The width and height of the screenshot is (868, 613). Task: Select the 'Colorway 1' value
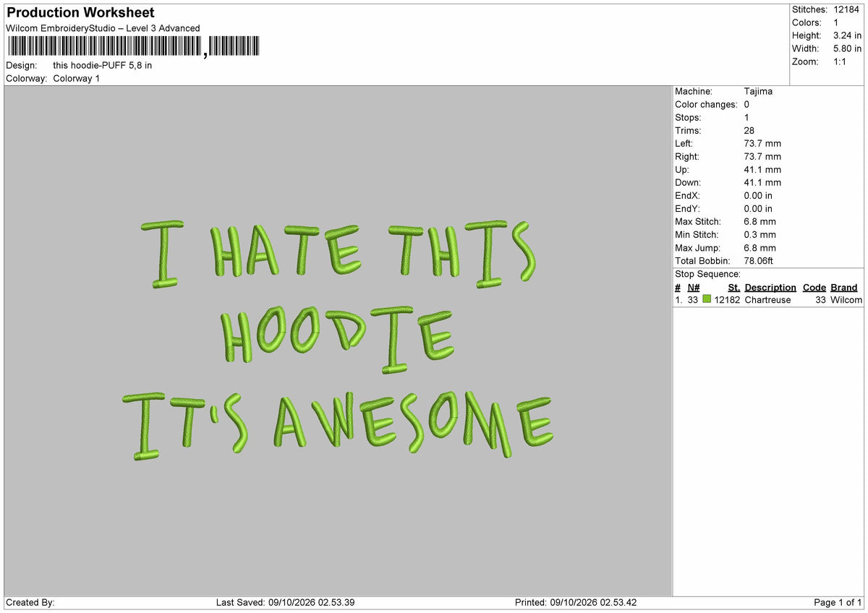click(x=77, y=78)
